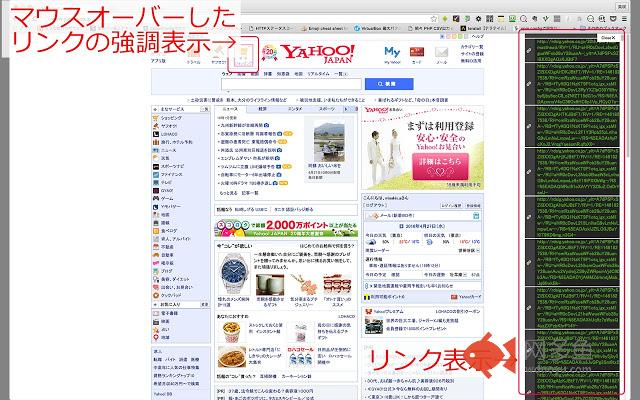Click the My Yahoo icon in header
This screenshot has width=640, height=400.
pyautogui.click(x=393, y=52)
